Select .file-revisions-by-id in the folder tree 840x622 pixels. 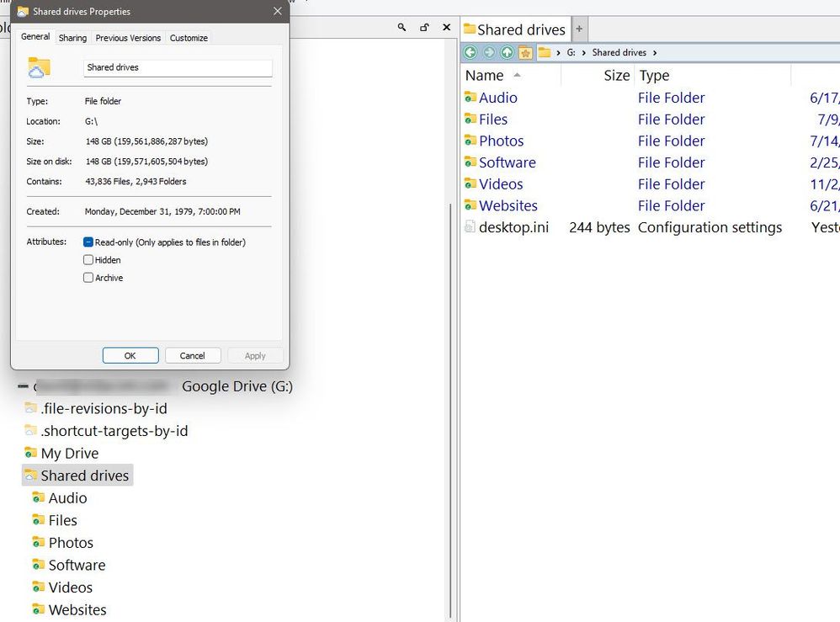[104, 408]
